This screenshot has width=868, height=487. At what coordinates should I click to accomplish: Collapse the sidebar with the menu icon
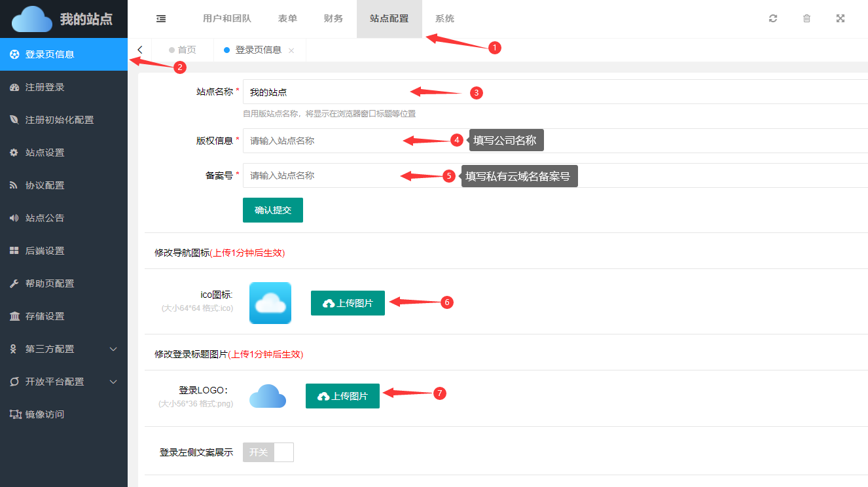coord(161,19)
